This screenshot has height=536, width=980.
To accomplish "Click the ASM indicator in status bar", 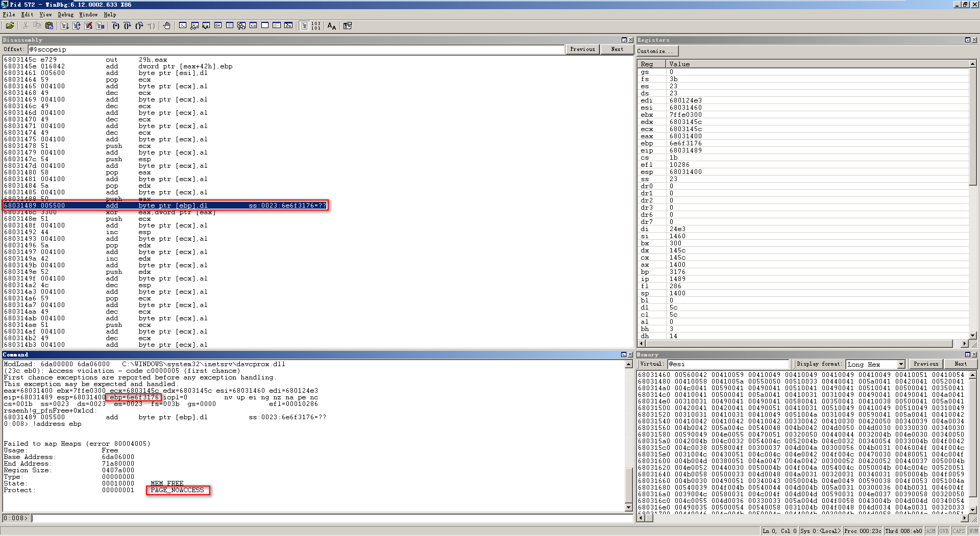I will 930,531.
